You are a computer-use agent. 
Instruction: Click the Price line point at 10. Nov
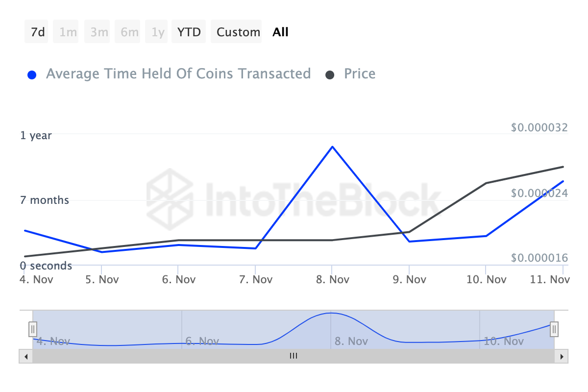click(x=486, y=183)
